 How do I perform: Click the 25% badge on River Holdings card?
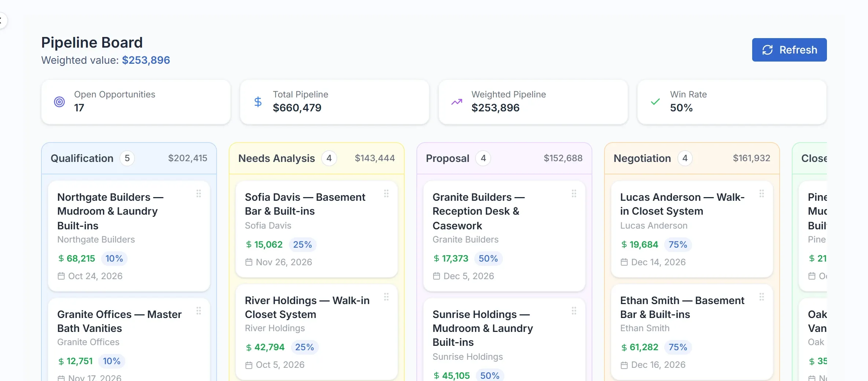coord(305,347)
